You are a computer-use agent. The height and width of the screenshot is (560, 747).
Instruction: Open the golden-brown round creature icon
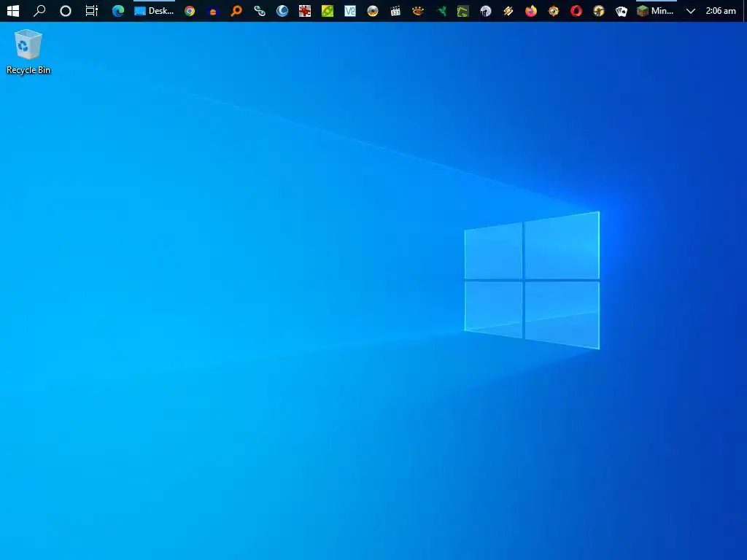[x=599, y=10]
